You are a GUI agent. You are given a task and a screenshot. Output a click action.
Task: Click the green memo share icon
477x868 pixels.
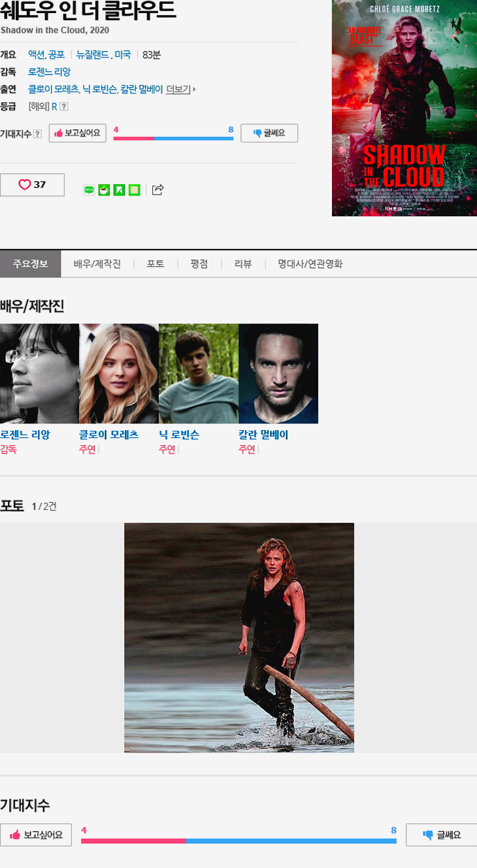(135, 190)
